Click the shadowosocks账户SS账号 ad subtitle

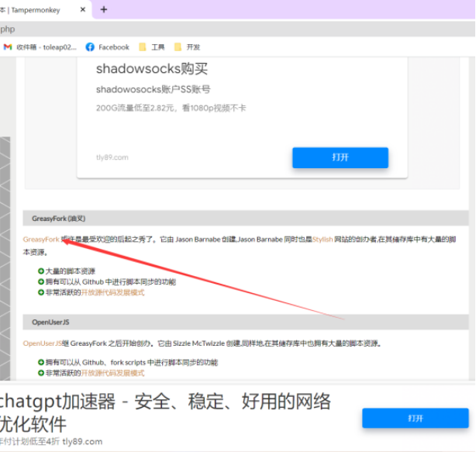click(153, 90)
